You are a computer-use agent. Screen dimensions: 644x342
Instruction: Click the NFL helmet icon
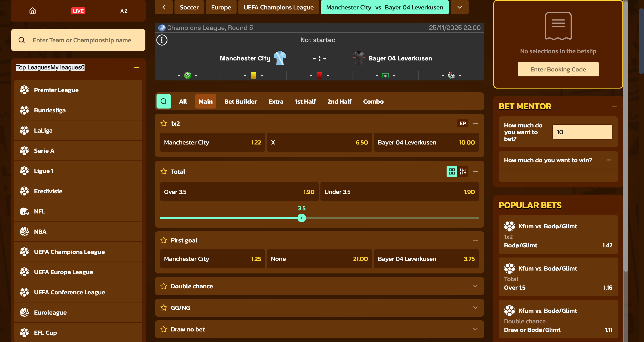pos(24,211)
